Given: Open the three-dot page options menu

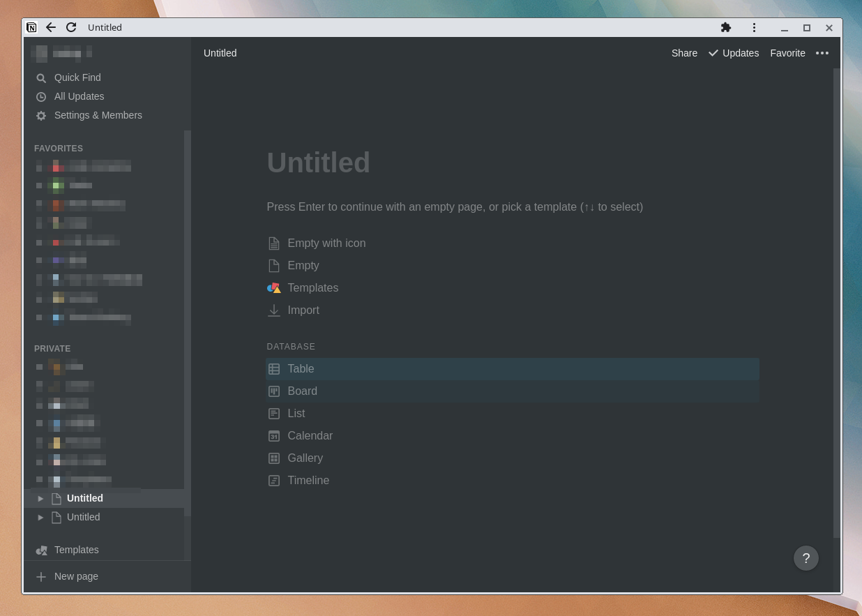Looking at the screenshot, I should tap(822, 53).
